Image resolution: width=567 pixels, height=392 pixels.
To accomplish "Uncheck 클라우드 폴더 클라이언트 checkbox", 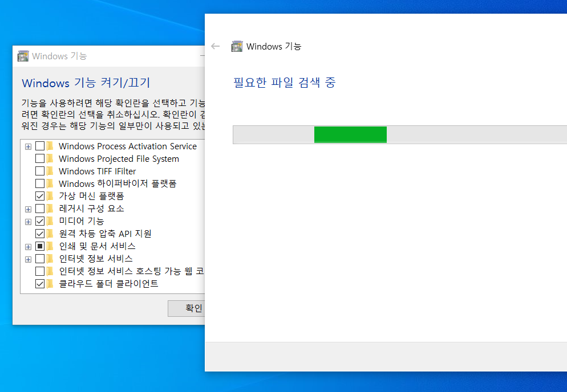I will (x=40, y=284).
